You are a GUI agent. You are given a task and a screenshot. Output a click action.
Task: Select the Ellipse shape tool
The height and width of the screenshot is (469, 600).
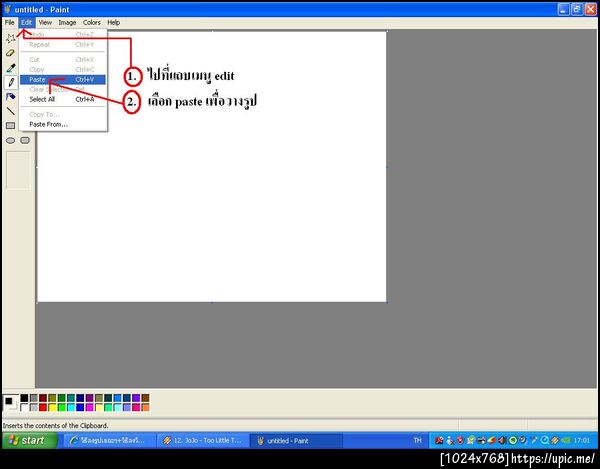pyautogui.click(x=10, y=140)
